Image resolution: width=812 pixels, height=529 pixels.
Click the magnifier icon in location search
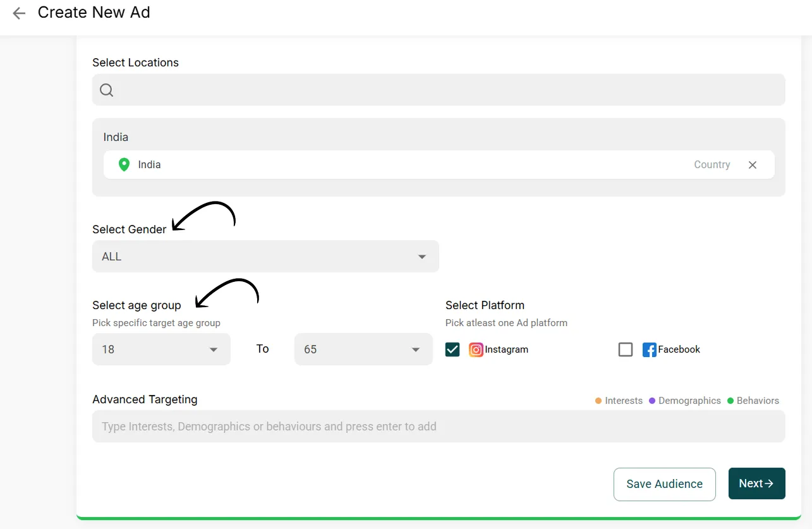[x=107, y=90]
